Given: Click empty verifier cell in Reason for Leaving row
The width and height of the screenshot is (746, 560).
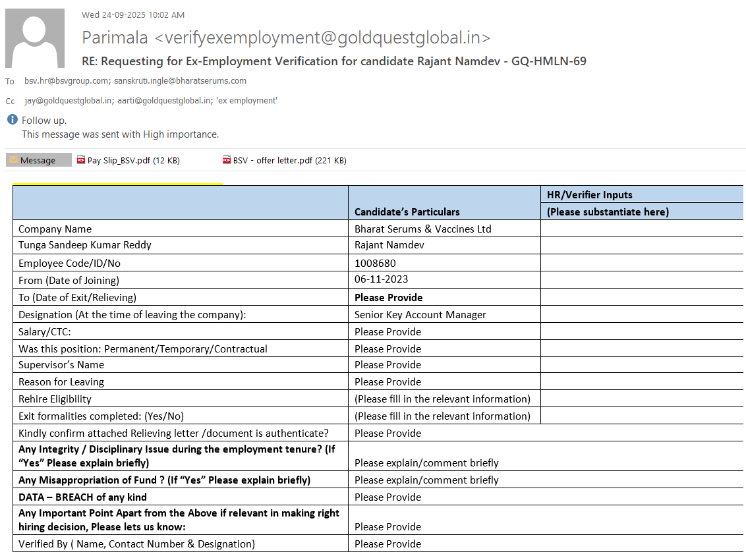Looking at the screenshot, I should tap(641, 381).
